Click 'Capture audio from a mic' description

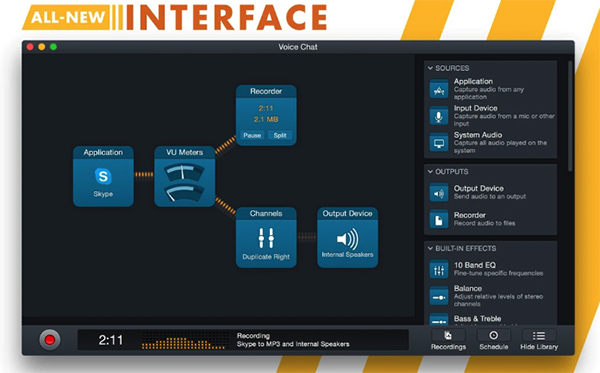coord(504,119)
